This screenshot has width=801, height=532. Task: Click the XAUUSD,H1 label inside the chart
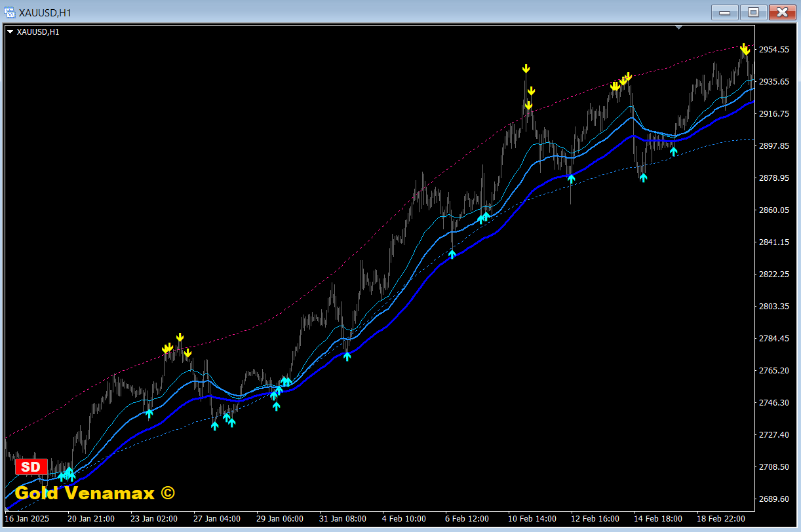(x=38, y=31)
